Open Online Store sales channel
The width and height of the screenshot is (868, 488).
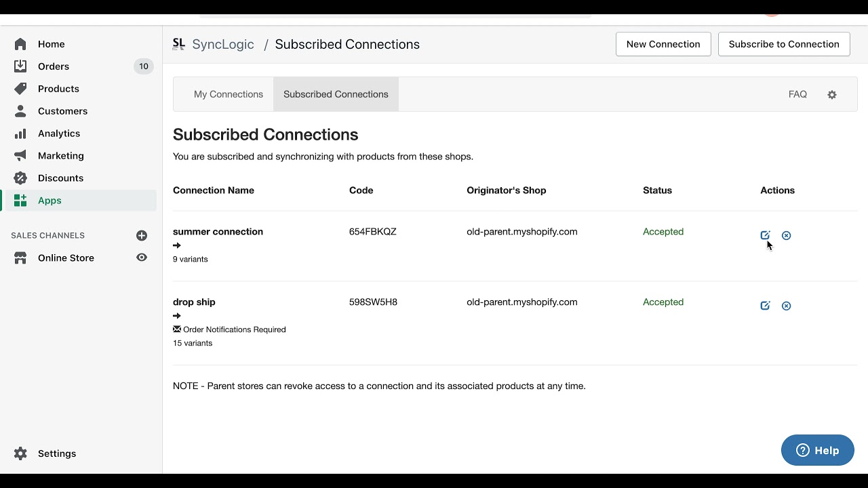coord(66,258)
